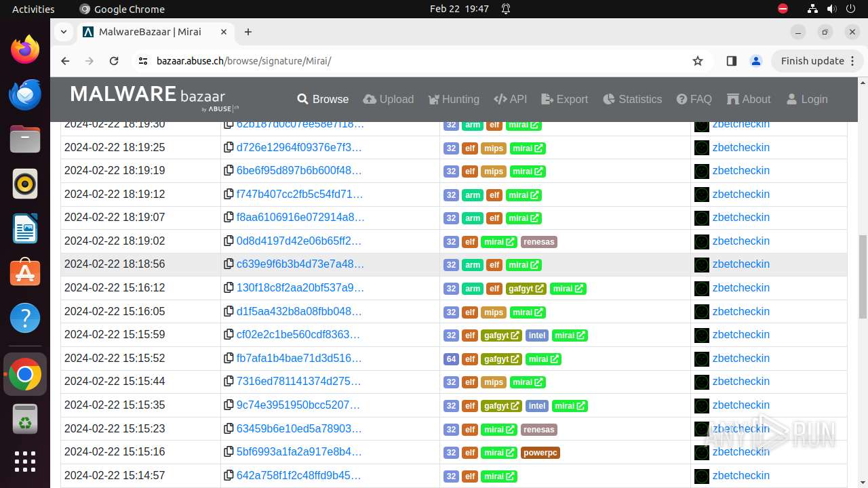This screenshot has width=868, height=488.
Task: Open the Export page
Action: click(565, 99)
